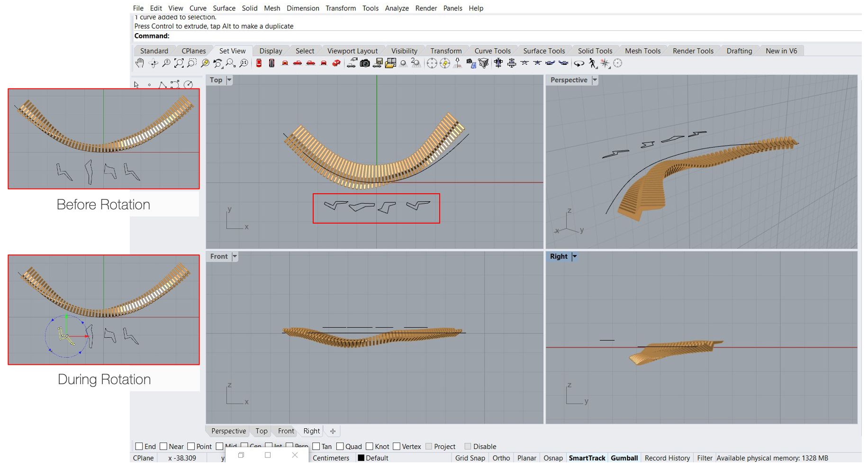Screen dimensions: 868x468
Task: Enable the Near object snap
Action: coord(163,446)
